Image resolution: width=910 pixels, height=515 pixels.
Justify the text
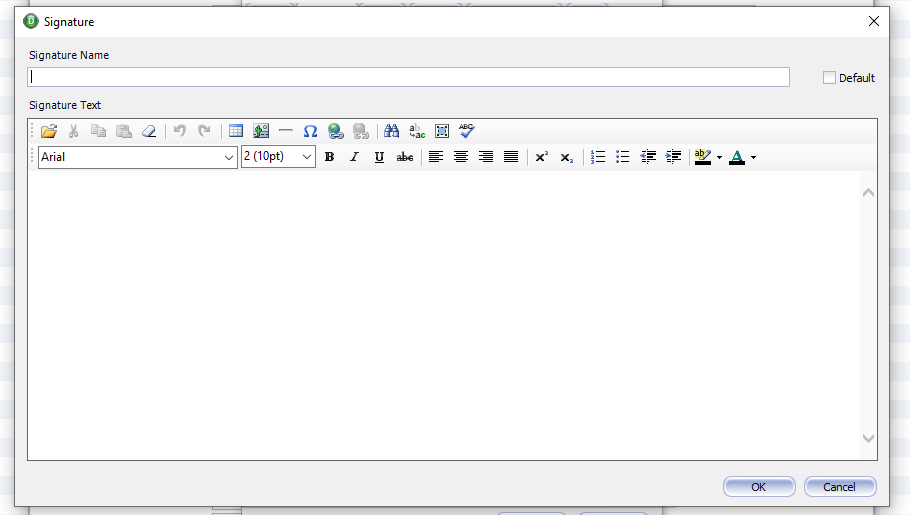[x=511, y=157]
